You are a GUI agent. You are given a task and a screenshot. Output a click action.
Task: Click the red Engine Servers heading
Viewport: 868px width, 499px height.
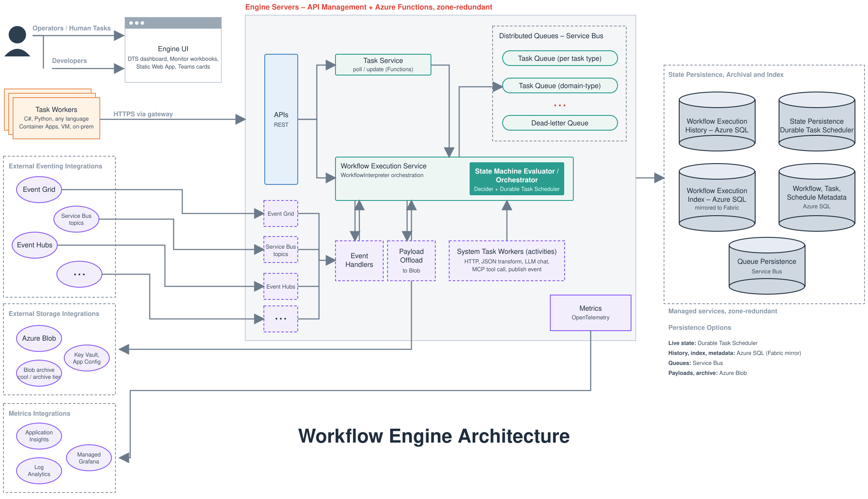coord(368,7)
